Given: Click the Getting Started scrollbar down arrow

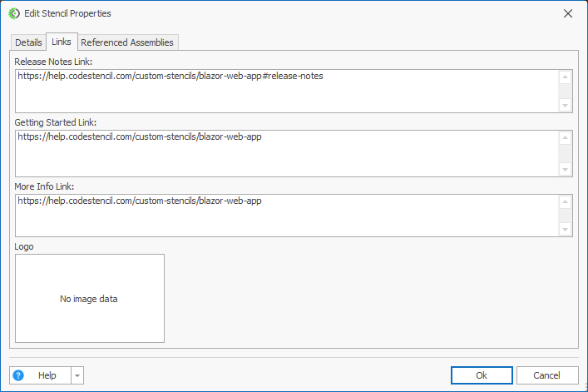Looking at the screenshot, I should (565, 169).
